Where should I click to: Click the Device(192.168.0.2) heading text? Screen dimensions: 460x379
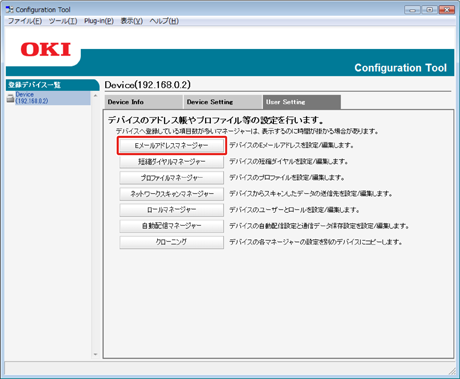(x=148, y=85)
